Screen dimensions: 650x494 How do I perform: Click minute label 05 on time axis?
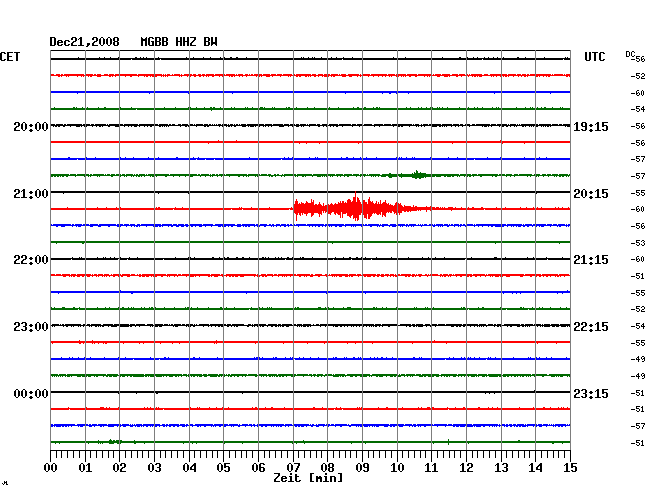point(223,467)
